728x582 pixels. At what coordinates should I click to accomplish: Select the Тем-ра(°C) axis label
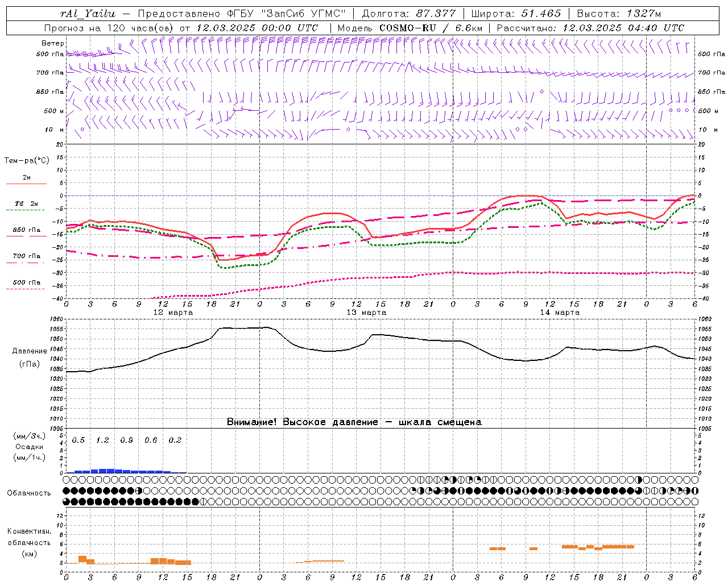click(27, 161)
